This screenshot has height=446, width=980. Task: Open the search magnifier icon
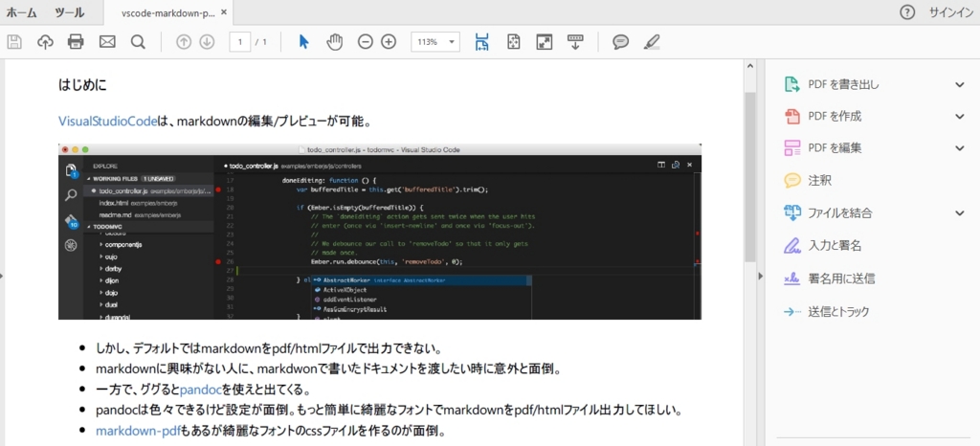tap(138, 42)
